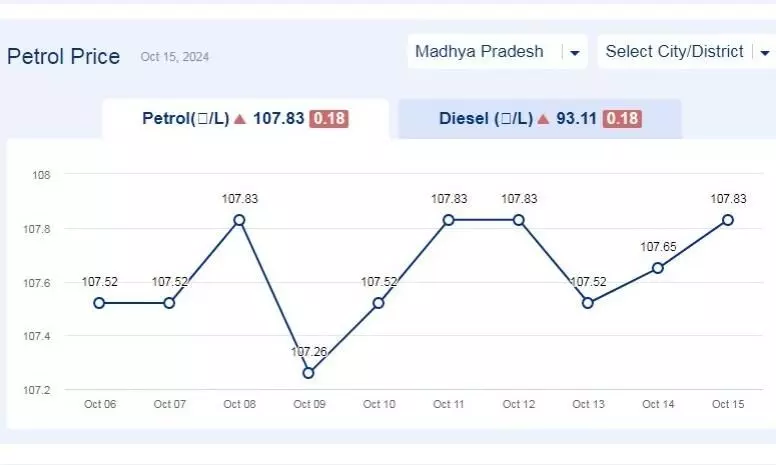Click the Oct 07 data point circle
The image size is (776, 465).
(x=169, y=303)
